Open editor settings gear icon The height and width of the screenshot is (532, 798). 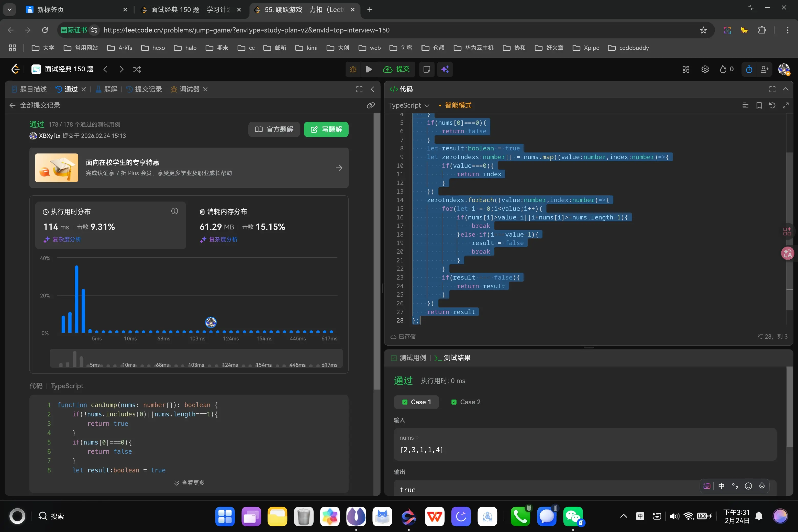coord(705,69)
